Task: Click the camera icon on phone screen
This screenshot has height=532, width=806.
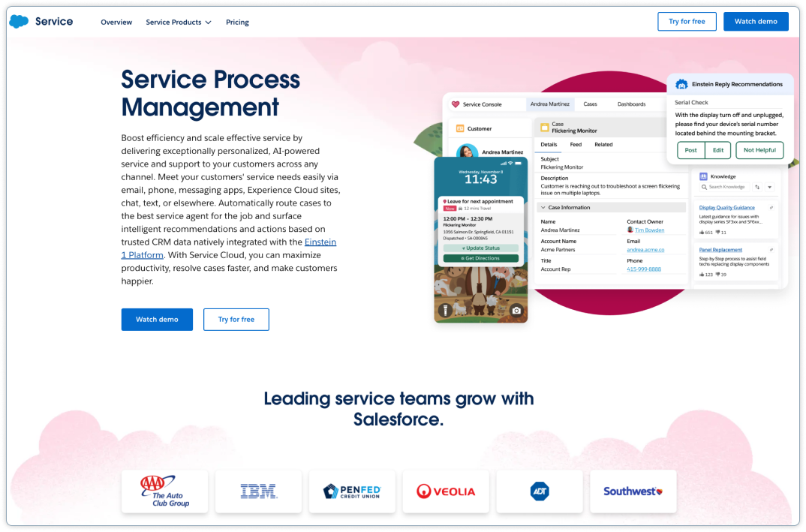Action: 516,311
